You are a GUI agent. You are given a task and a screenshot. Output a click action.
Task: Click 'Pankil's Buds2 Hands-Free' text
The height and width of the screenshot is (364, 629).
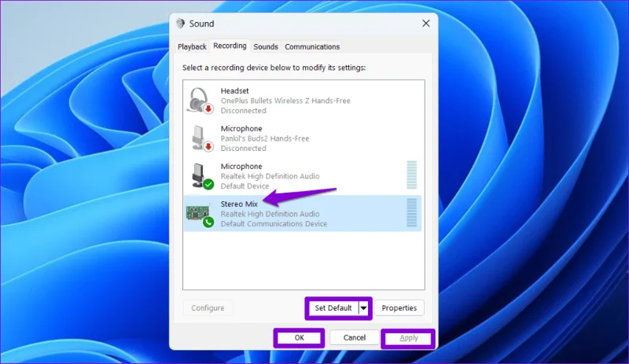265,138
